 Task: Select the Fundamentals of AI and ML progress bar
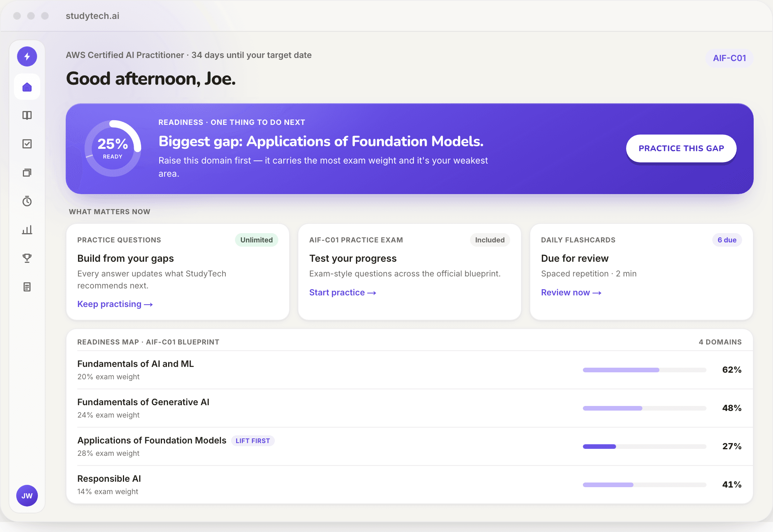[x=645, y=370]
